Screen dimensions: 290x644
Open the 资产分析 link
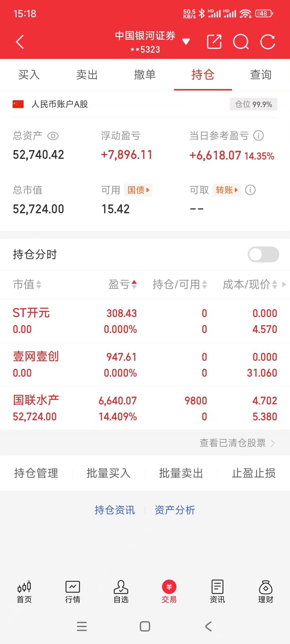point(175,510)
